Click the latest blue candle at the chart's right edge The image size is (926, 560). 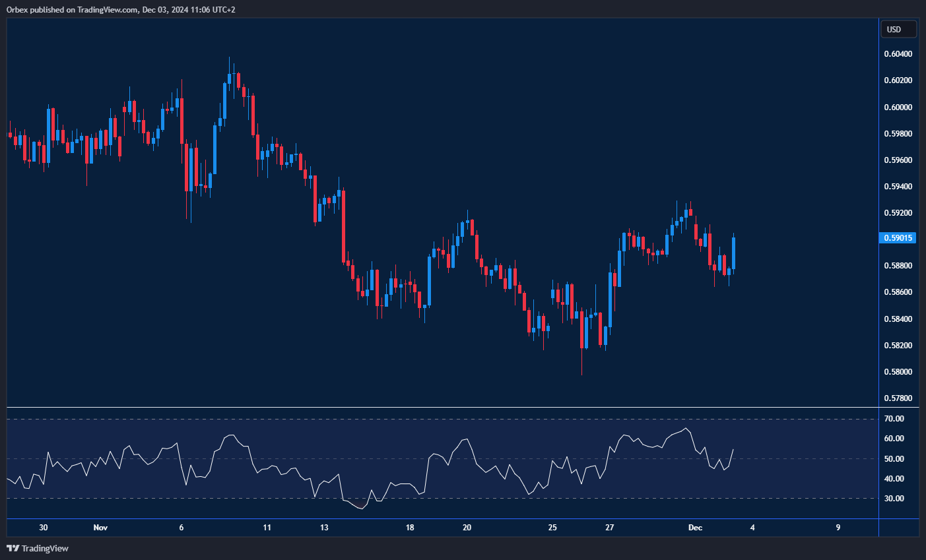point(733,253)
